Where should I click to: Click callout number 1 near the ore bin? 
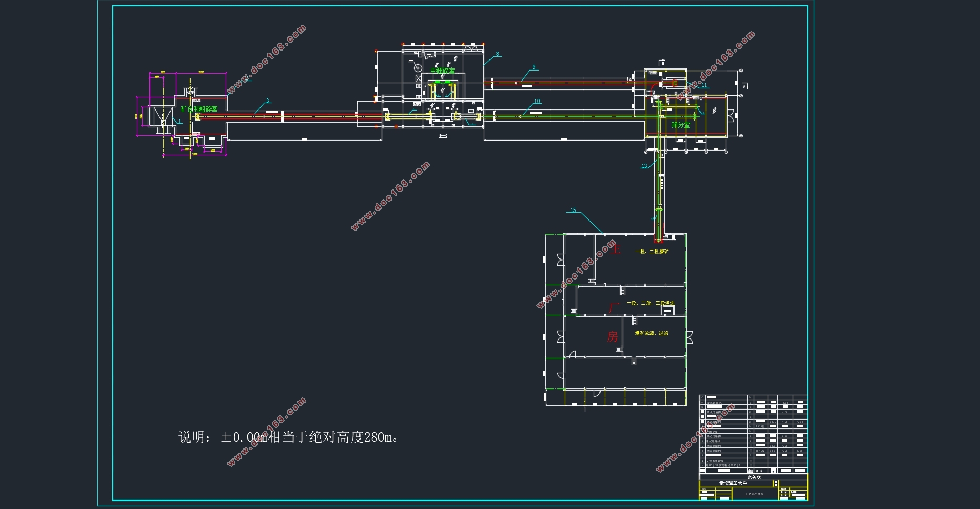(x=180, y=121)
